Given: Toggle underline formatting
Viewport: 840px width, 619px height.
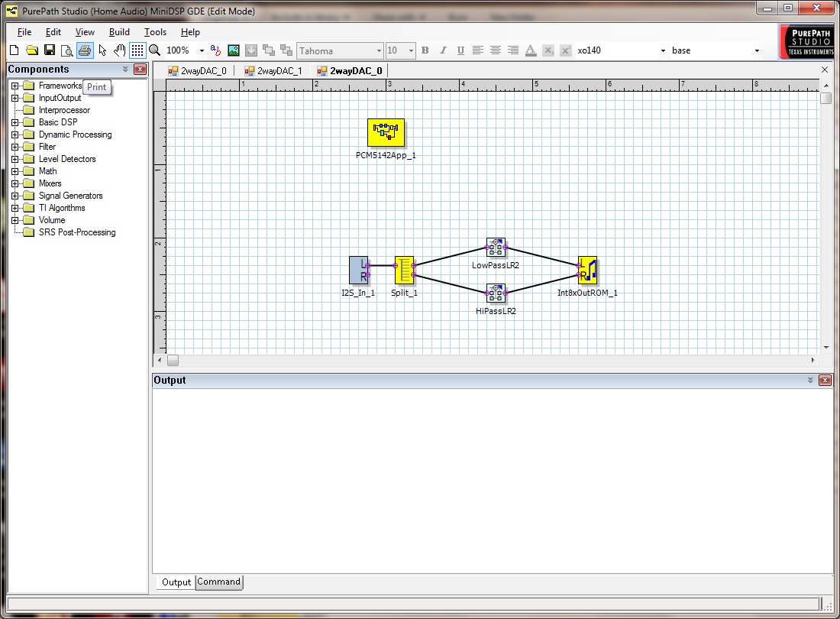Looking at the screenshot, I should 460,50.
